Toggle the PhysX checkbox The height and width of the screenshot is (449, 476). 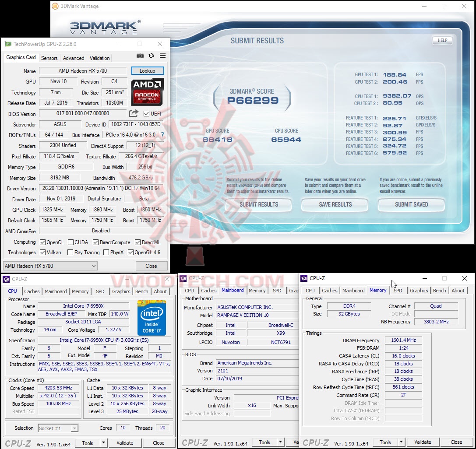click(106, 253)
